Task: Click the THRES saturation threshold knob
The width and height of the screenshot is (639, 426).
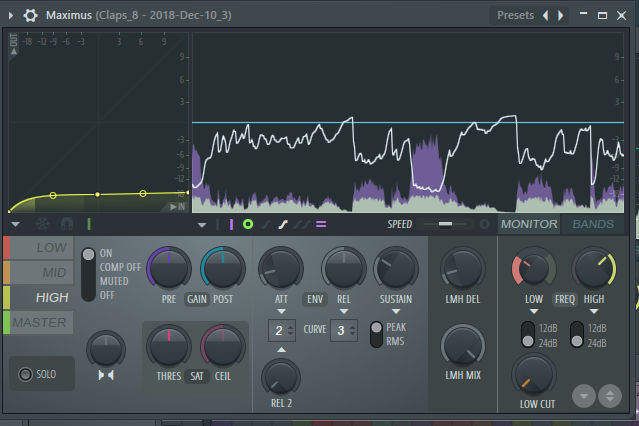Action: pos(169,346)
